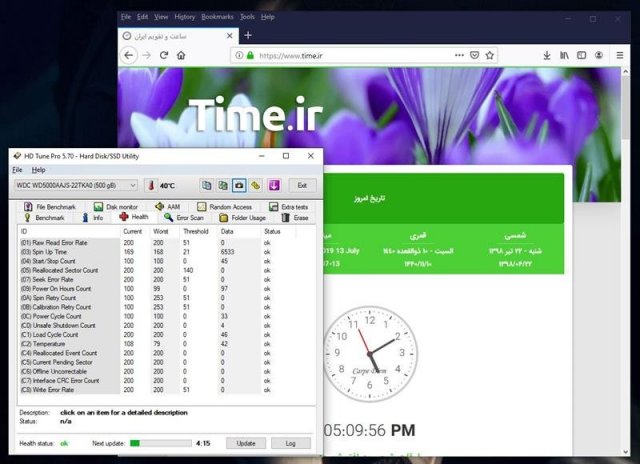Click the Firefox forward arrow button

pos(147,55)
